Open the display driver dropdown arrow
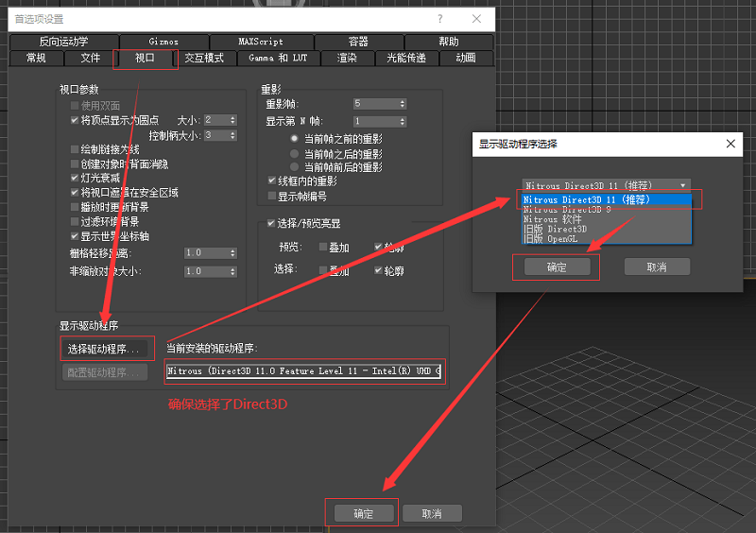This screenshot has width=756, height=533. 682,186
